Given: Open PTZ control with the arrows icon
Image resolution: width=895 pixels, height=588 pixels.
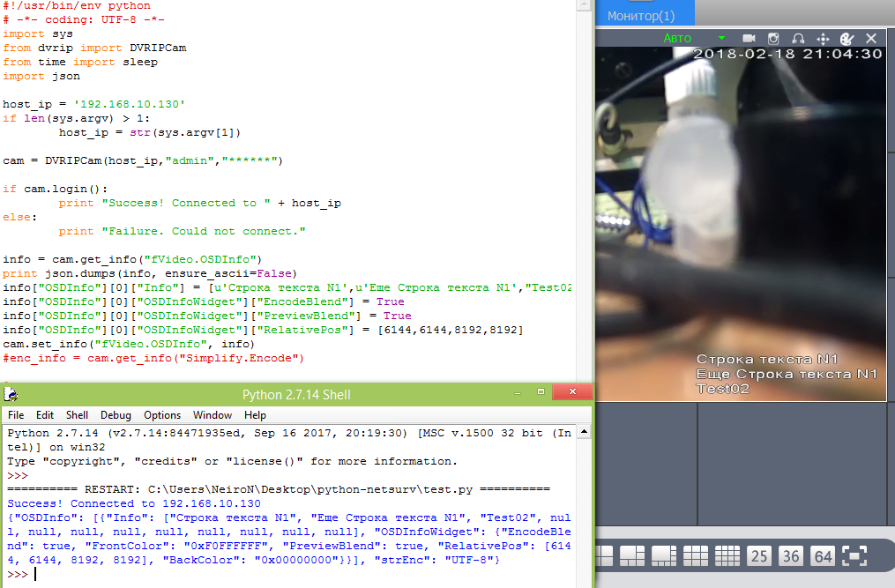Looking at the screenshot, I should (823, 39).
